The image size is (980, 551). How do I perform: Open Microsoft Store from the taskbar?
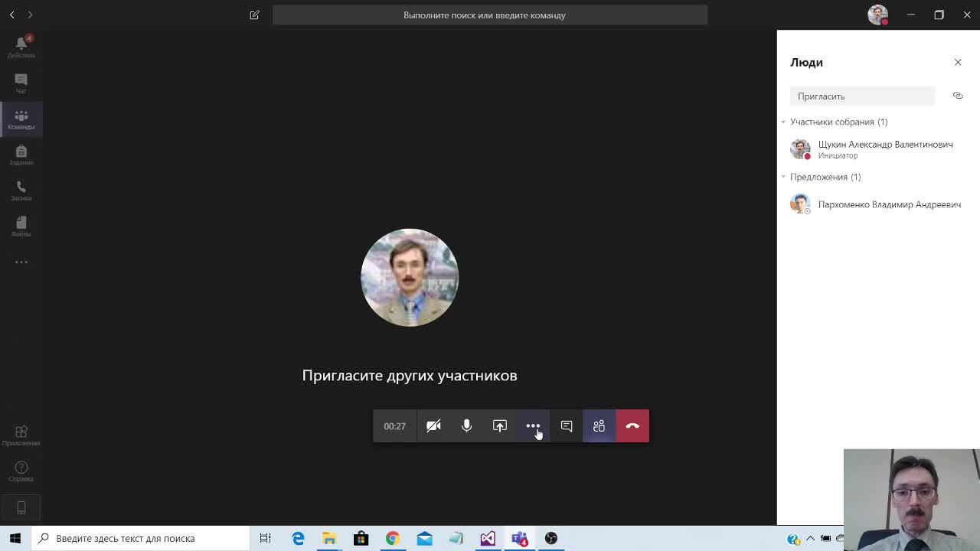(361, 538)
